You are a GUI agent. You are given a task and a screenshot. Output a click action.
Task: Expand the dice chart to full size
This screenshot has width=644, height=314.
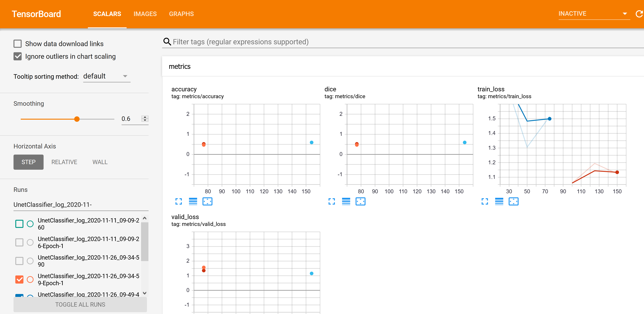click(x=332, y=201)
